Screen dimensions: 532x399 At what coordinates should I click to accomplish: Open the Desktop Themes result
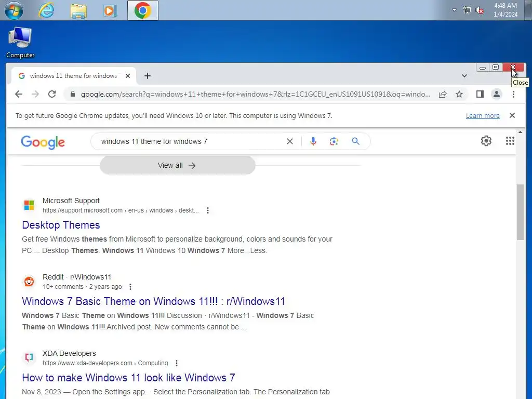click(61, 225)
